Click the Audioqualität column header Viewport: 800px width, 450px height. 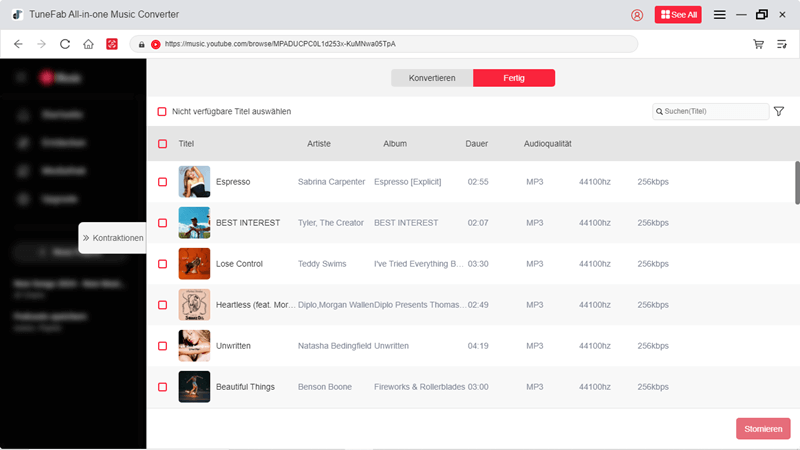pos(547,144)
